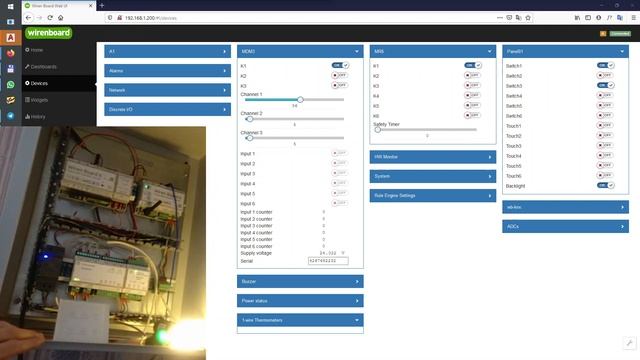Expand the Discrete I/O panel
Image resolution: width=640 pixels, height=360 pixels.
point(167,109)
